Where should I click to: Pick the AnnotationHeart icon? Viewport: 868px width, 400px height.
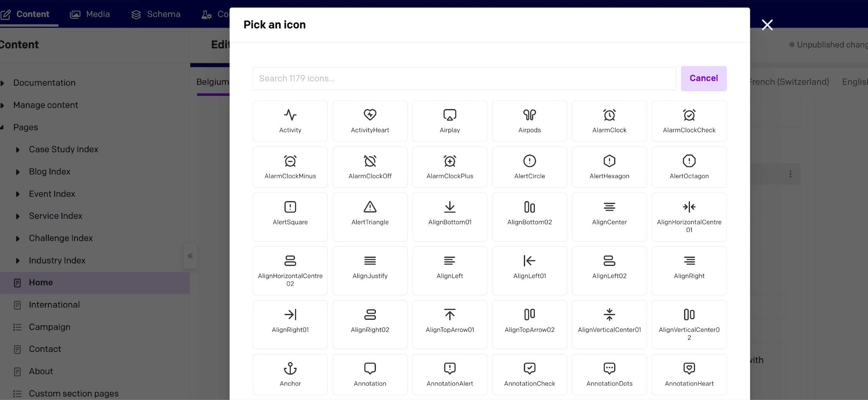point(689,375)
